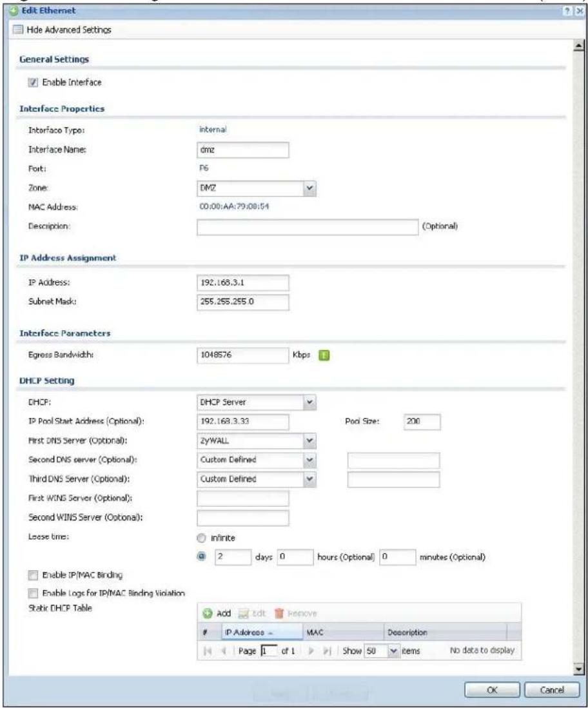This screenshot has height=708, width=588.
Task: Click the IP Pool Start Address field
Action: (x=243, y=422)
